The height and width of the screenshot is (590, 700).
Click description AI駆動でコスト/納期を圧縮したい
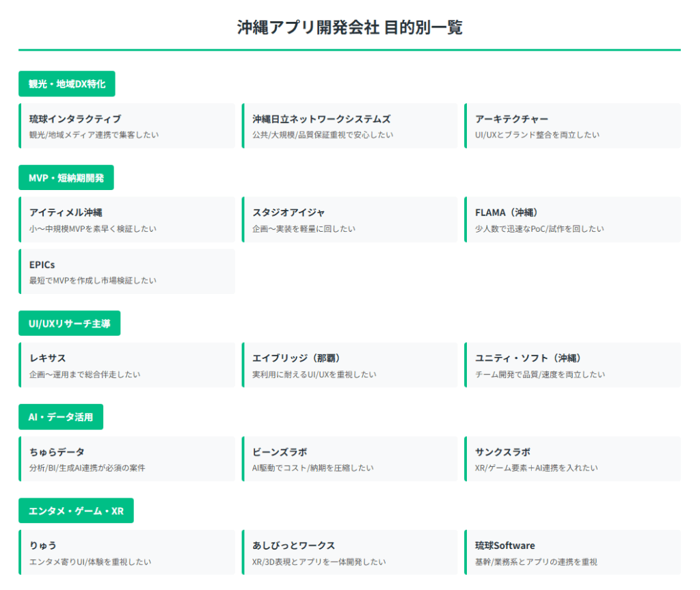[313, 468]
